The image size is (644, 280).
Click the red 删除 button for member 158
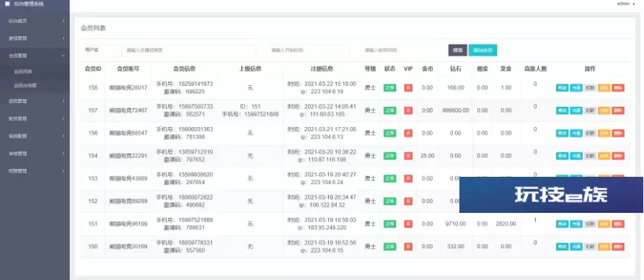(618, 88)
